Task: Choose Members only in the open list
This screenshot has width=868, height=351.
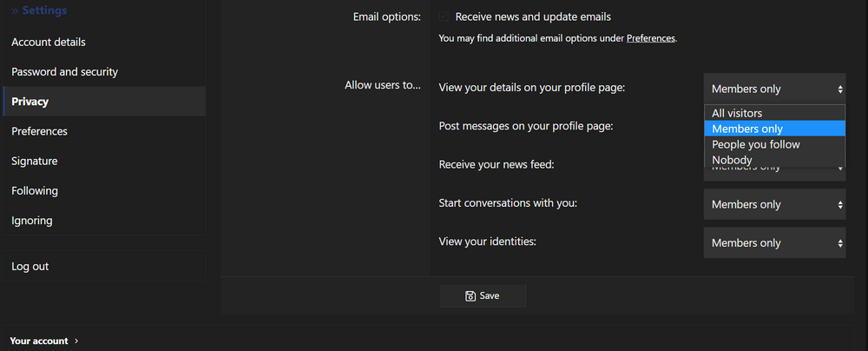Action: coord(746,129)
